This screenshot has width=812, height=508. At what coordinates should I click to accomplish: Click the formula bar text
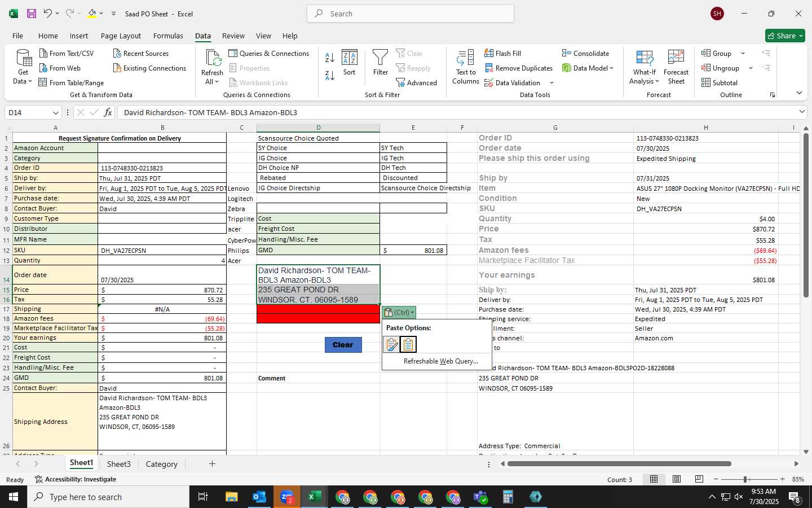tap(210, 112)
